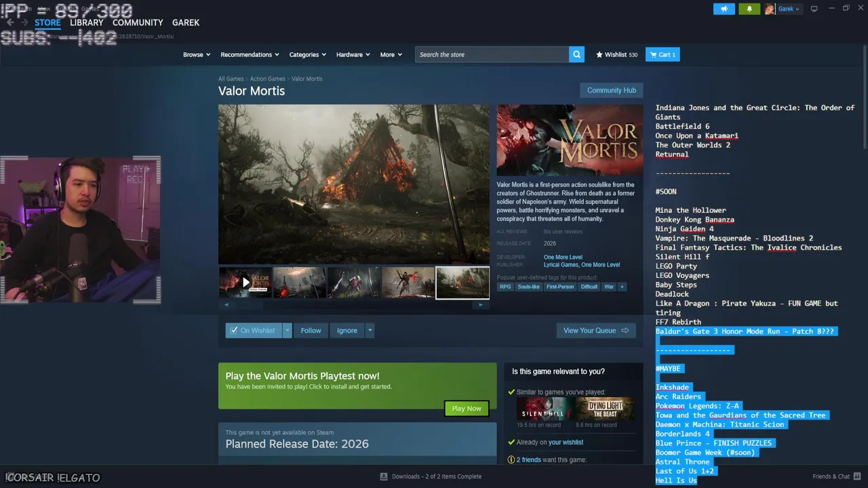This screenshot has height=488, width=868.
Task: Click View Your Queue button
Action: pyautogui.click(x=596, y=330)
